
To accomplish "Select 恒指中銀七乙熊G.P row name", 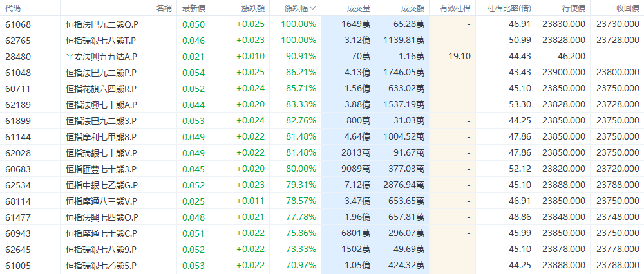I will (x=101, y=185).
